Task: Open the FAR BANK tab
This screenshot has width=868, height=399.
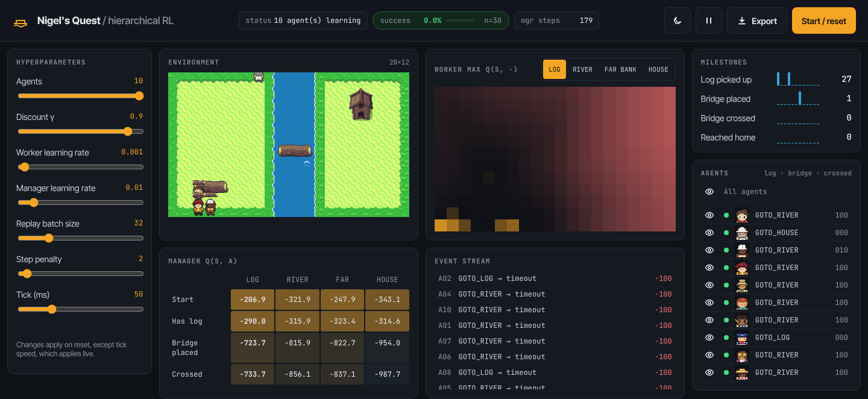Action: [x=620, y=69]
